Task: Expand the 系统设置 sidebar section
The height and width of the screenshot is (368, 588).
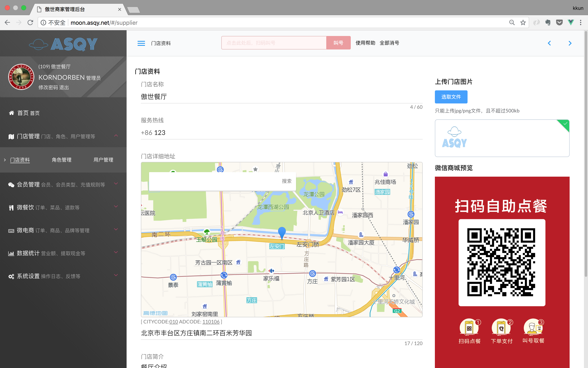Action: pyautogui.click(x=116, y=275)
